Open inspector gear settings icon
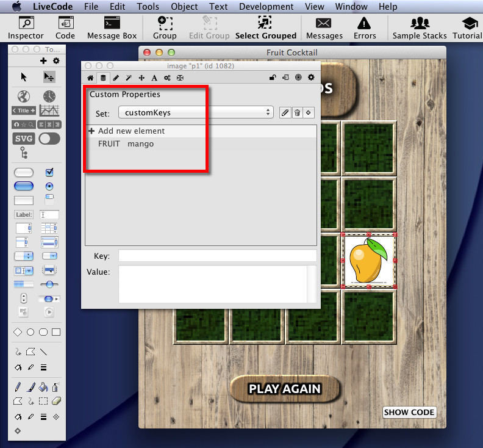Image resolution: width=483 pixels, height=448 pixels. pos(311,78)
